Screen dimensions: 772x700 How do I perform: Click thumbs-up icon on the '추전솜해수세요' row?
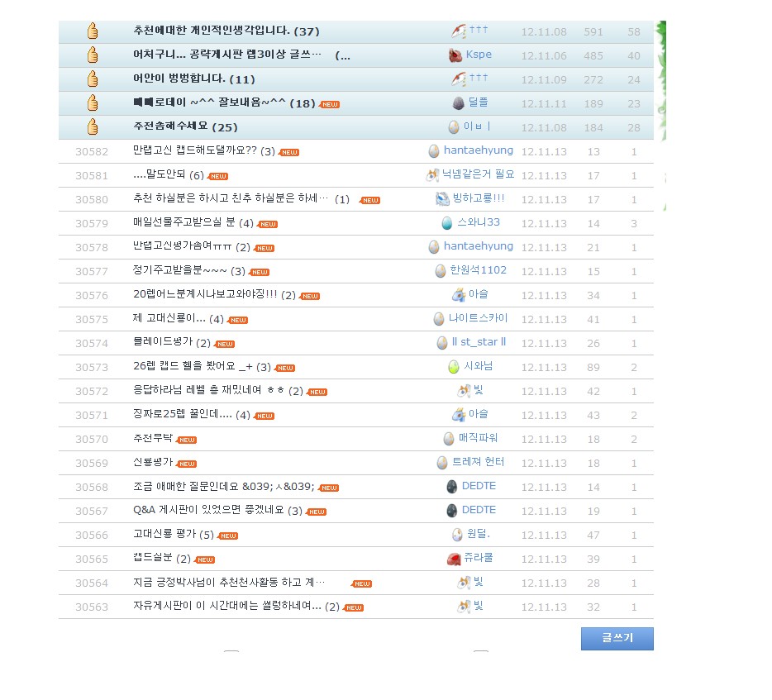tap(93, 127)
